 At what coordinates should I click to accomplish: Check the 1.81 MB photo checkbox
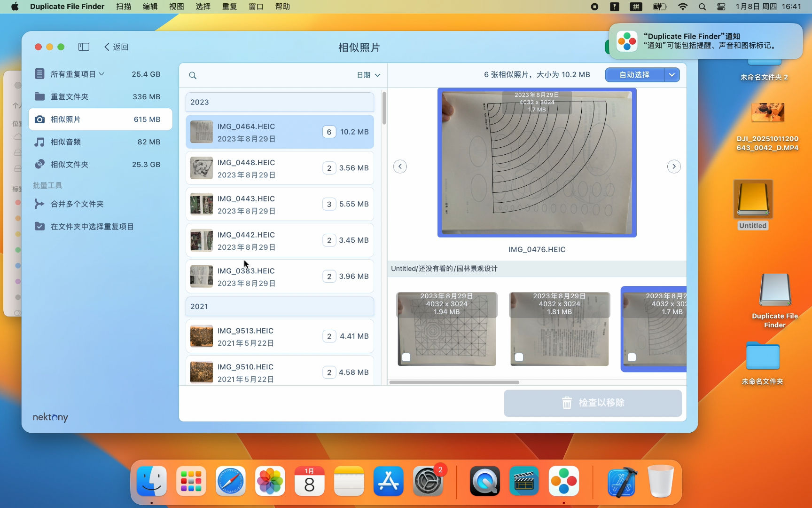click(519, 357)
